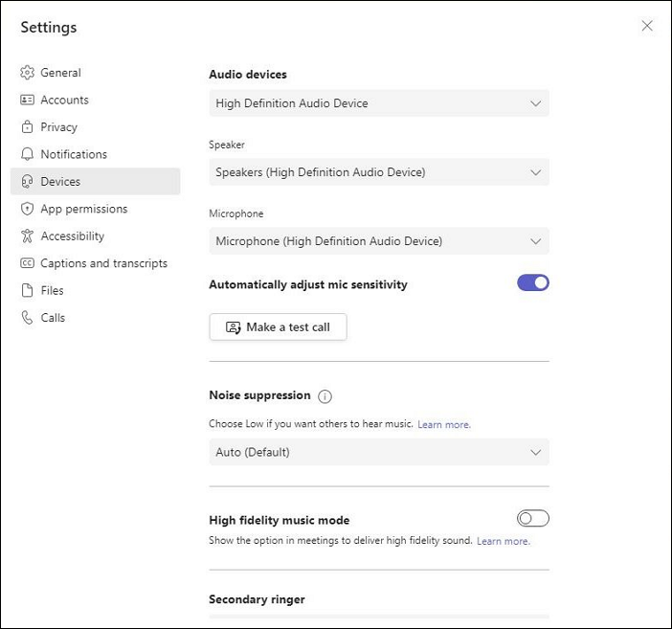Click the Privacy lock icon

pos(27,127)
